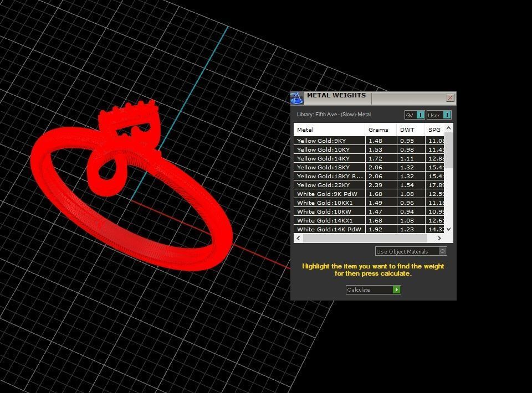Select the White Gold:14KX1 row
The height and width of the screenshot is (393, 532).
369,220
